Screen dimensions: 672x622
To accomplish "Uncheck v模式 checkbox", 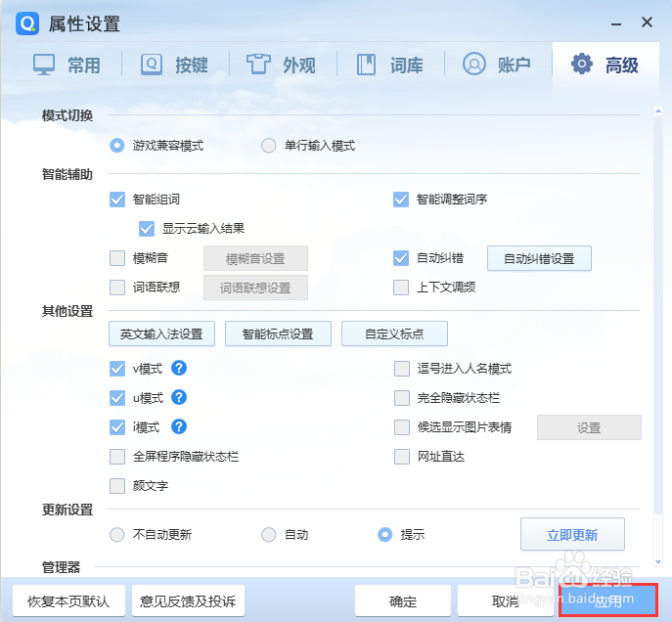I will [x=117, y=369].
